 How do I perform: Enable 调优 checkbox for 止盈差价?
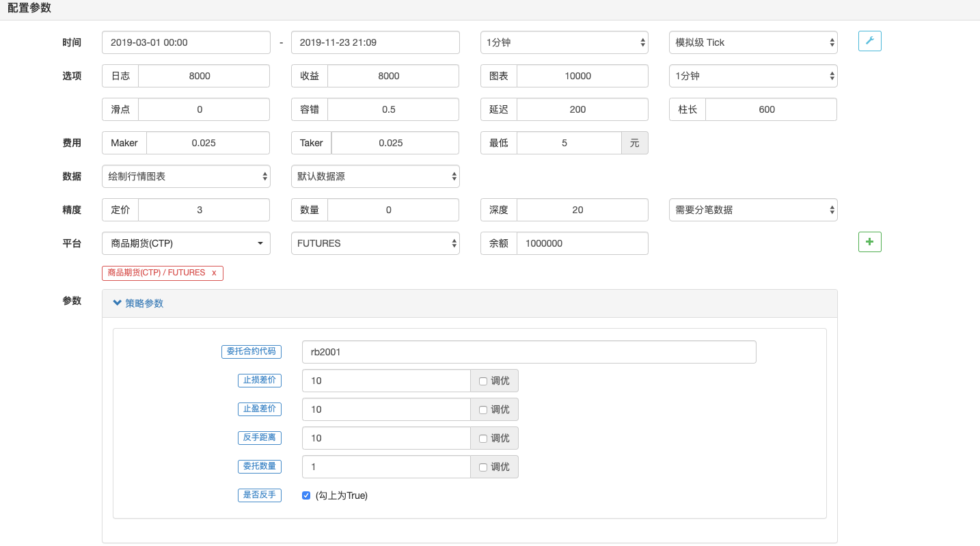click(483, 410)
